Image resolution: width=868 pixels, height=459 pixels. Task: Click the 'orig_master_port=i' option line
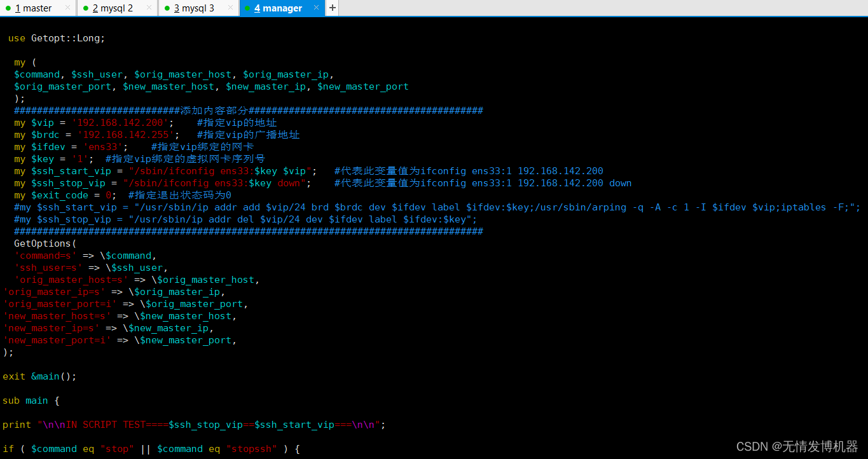click(x=125, y=304)
